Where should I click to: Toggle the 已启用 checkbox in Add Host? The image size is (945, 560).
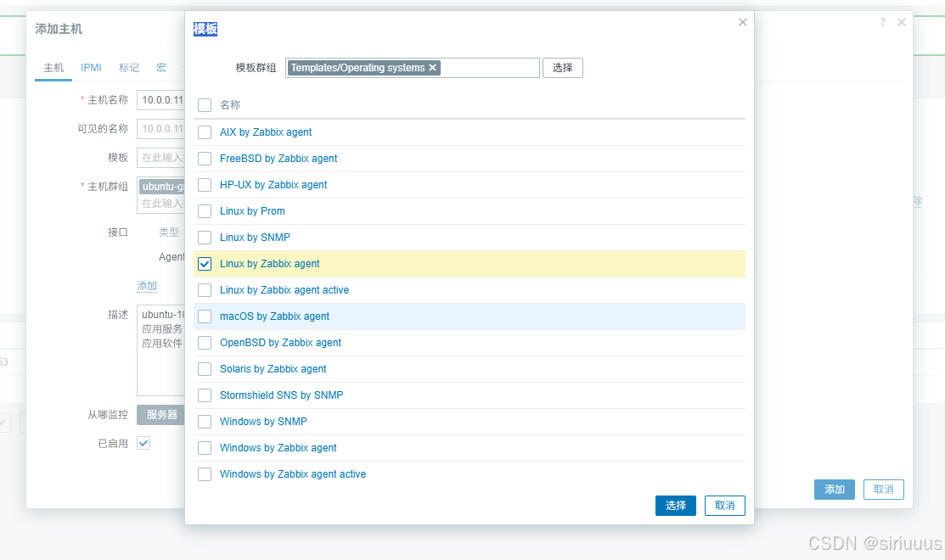(143, 443)
